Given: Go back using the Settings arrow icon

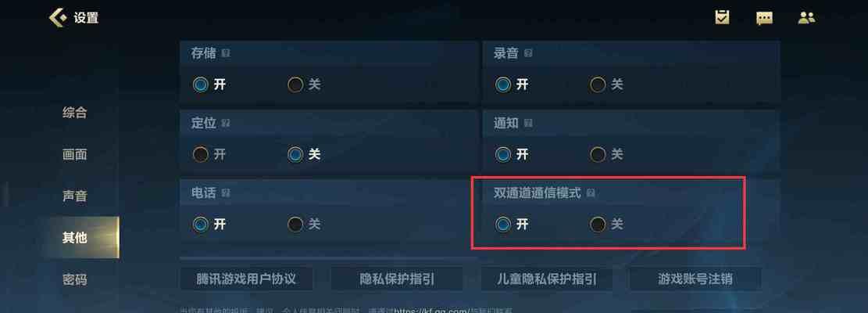Looking at the screenshot, I should pyautogui.click(x=58, y=18).
